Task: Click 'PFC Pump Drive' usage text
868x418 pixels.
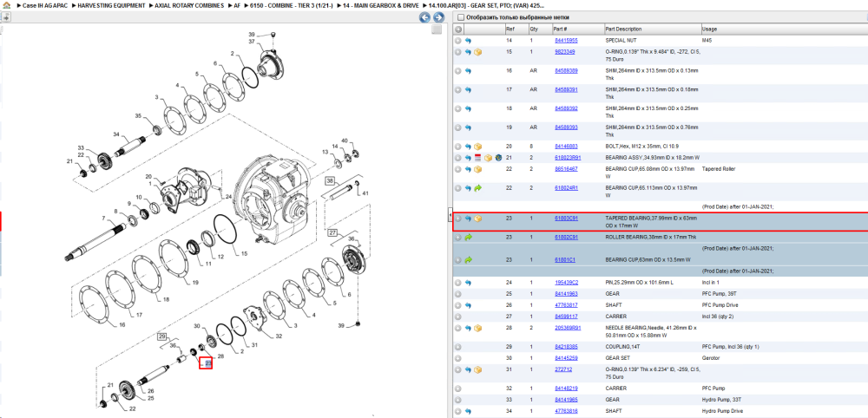Action: (x=720, y=305)
